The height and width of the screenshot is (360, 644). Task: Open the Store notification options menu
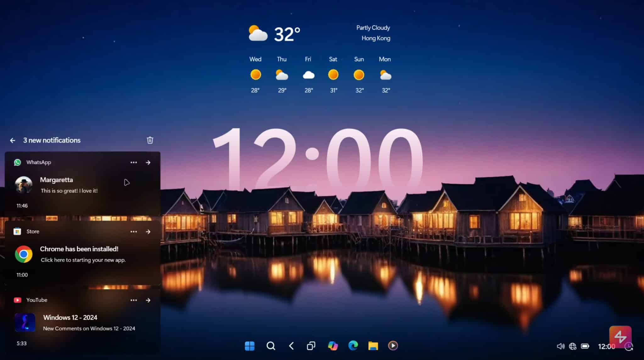pos(134,231)
